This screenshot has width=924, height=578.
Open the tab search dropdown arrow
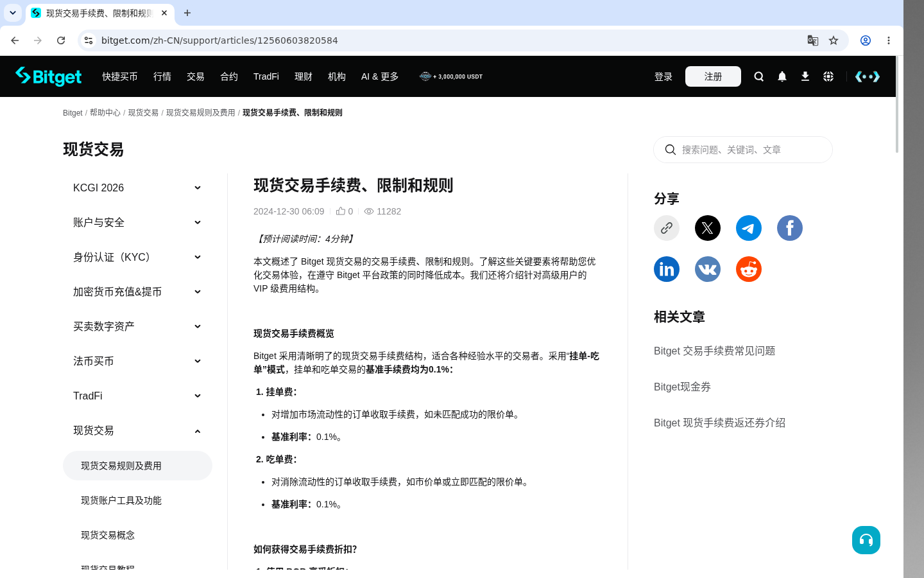tap(13, 13)
